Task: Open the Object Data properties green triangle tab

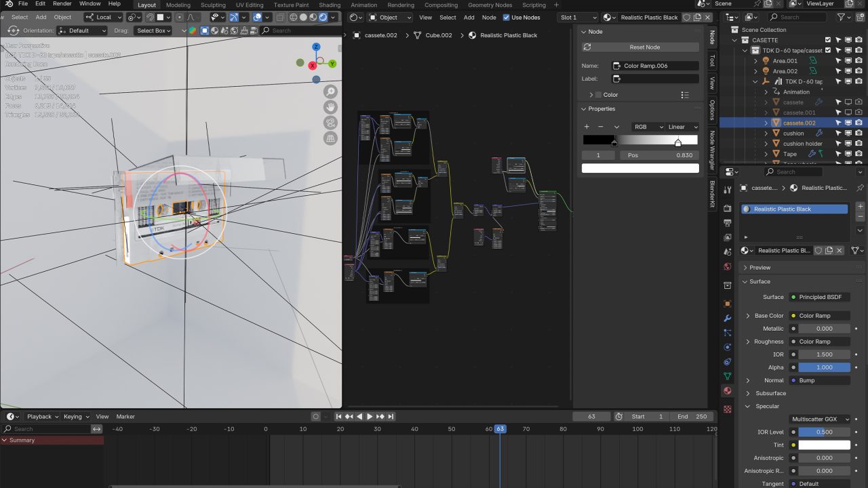Action: point(728,375)
